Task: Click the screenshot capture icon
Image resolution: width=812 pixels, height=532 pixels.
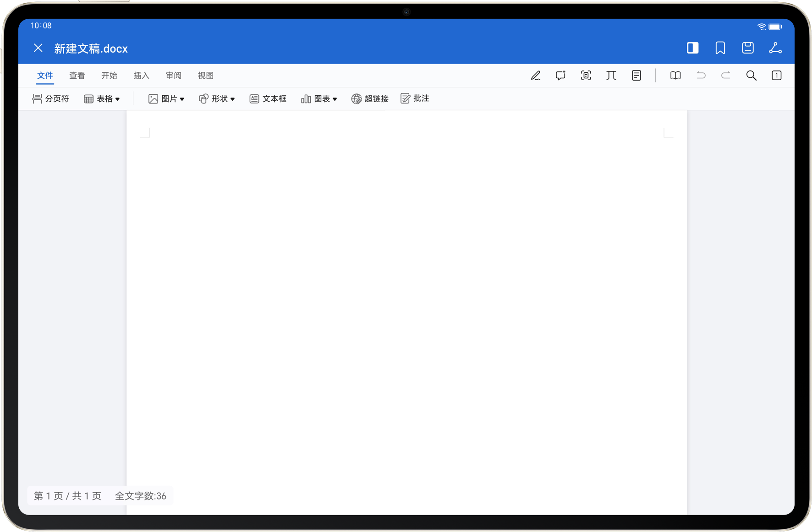Action: 586,76
